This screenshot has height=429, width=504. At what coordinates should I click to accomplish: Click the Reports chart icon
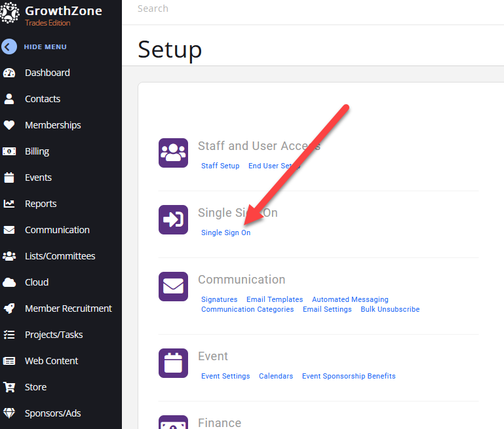pyautogui.click(x=9, y=204)
